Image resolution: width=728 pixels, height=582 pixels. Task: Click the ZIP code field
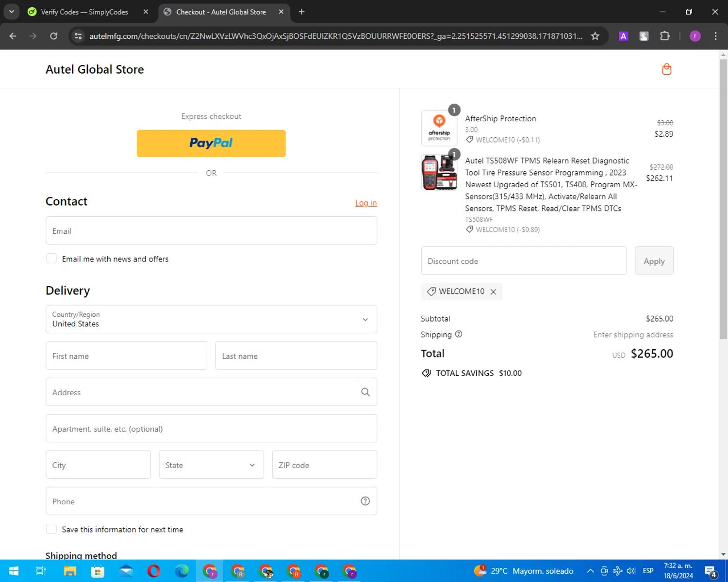[324, 465]
